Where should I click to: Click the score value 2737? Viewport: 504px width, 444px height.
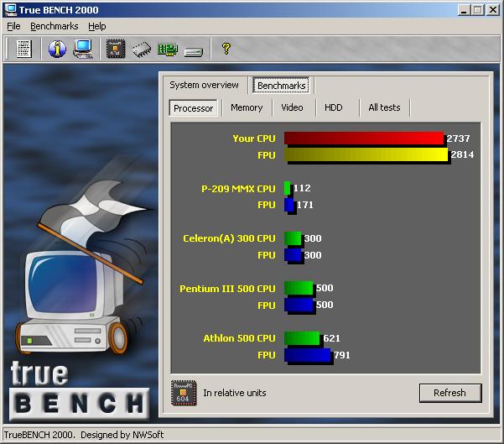pos(458,138)
